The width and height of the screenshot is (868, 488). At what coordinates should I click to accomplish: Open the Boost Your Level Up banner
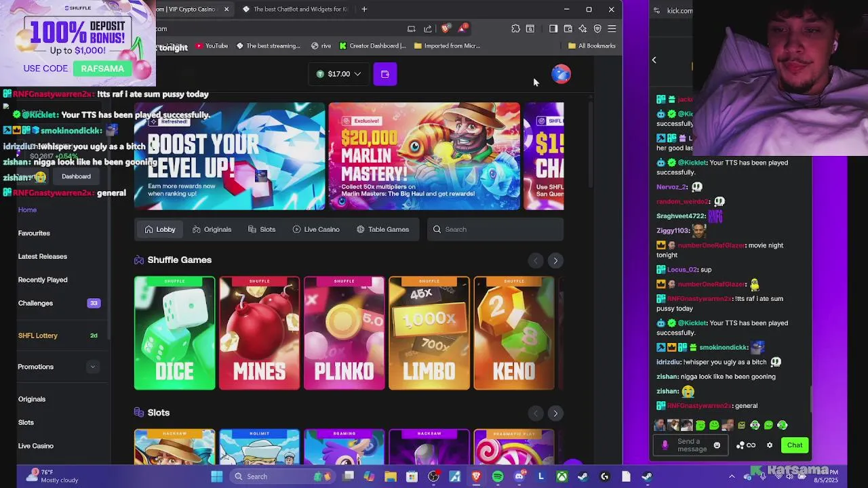click(x=229, y=156)
